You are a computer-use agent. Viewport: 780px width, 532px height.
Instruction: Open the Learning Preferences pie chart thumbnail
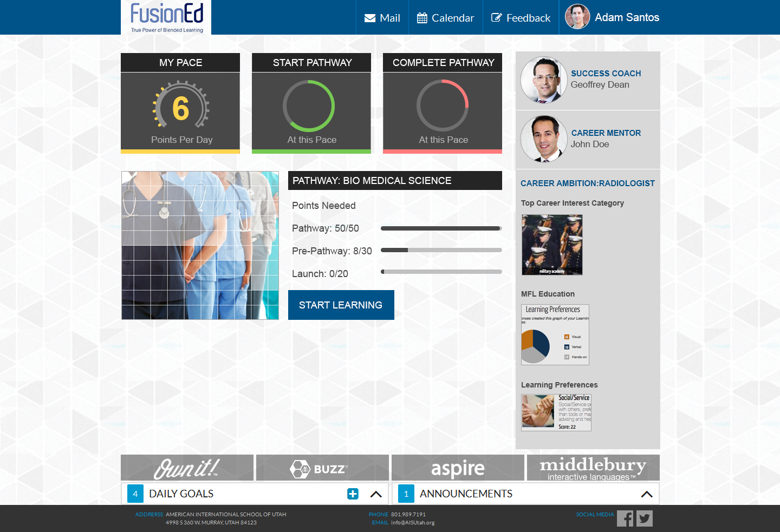pos(555,334)
